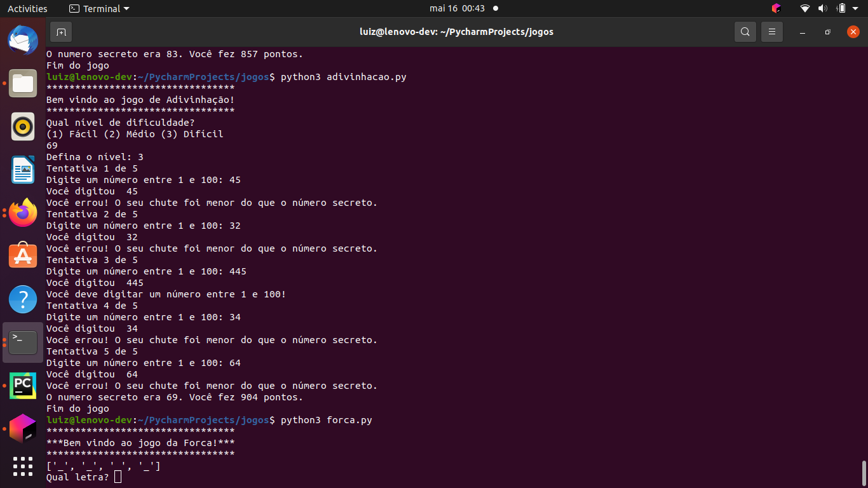Launch Firefox browser from the dock
The height and width of the screenshot is (488, 868).
23,213
